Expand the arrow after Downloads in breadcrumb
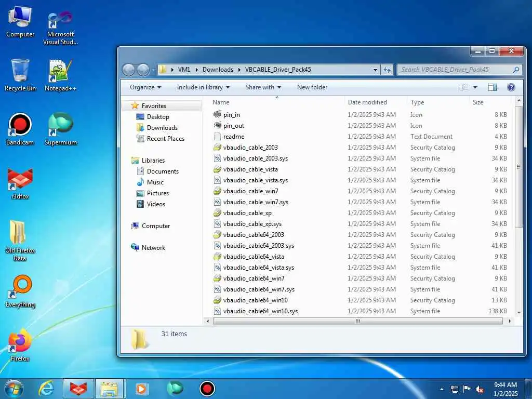 239,70
